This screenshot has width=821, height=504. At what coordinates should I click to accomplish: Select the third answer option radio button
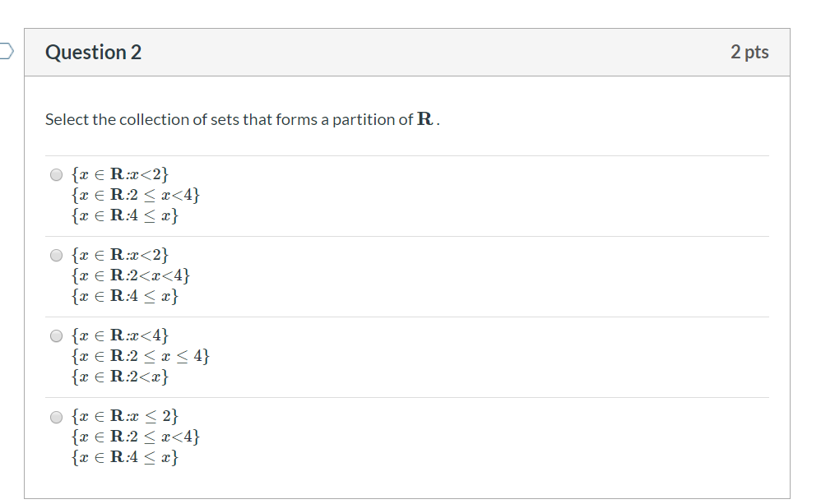(x=55, y=335)
